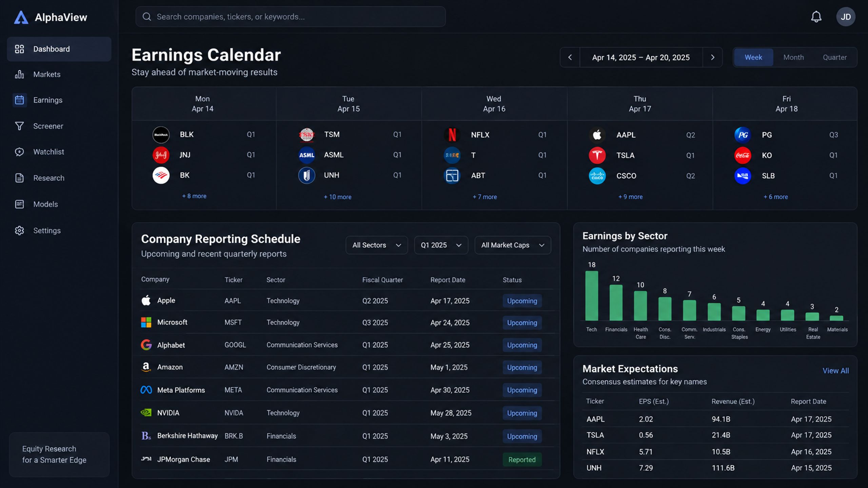Click the Netflix logo on Wednesday
Image resolution: width=868 pixels, height=488 pixels.
click(x=452, y=135)
